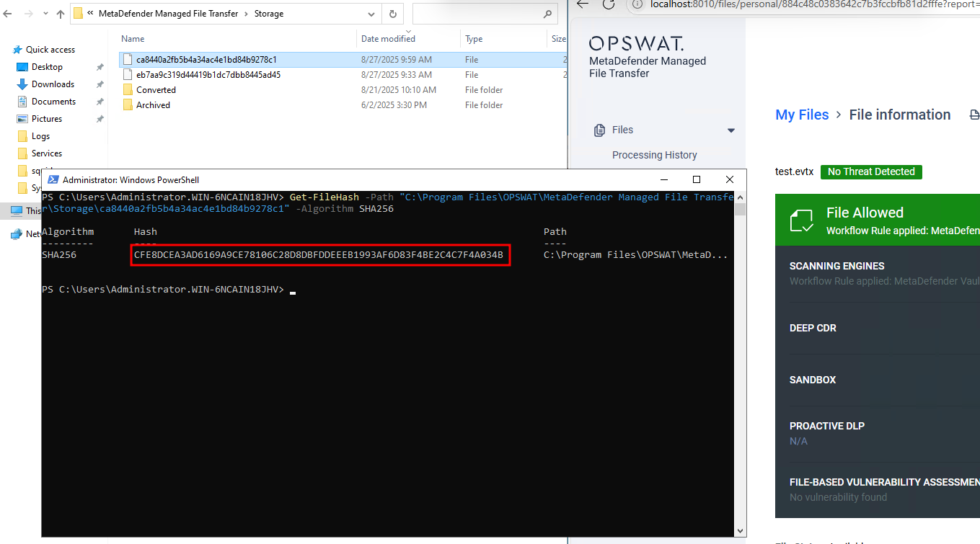Click the Pictures folder icon
Viewport: 980px width, 544px height.
(x=22, y=119)
